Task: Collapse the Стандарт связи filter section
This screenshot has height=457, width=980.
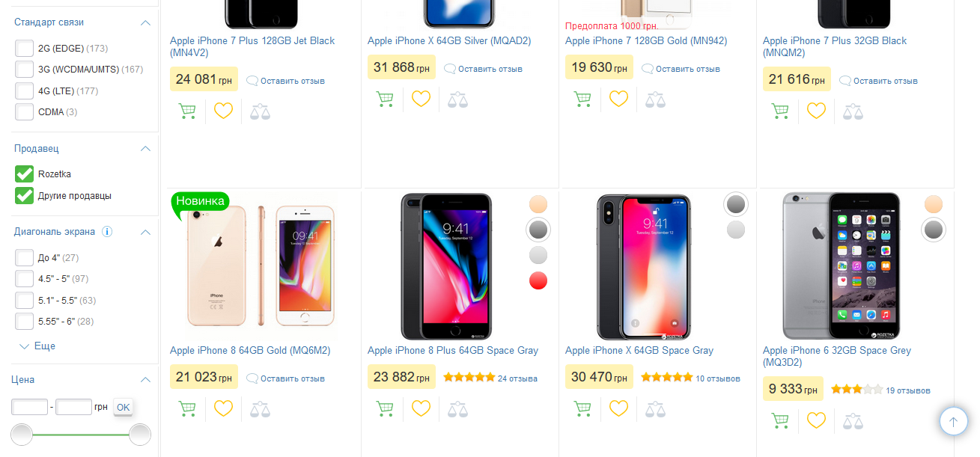Action: pos(145,22)
